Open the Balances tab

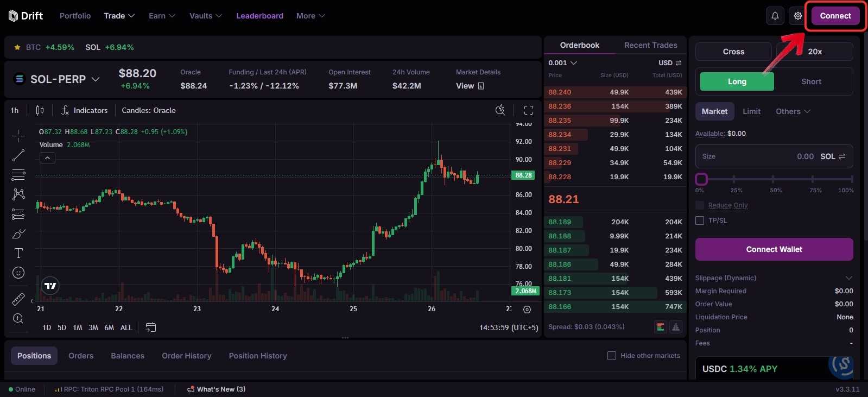(128, 356)
